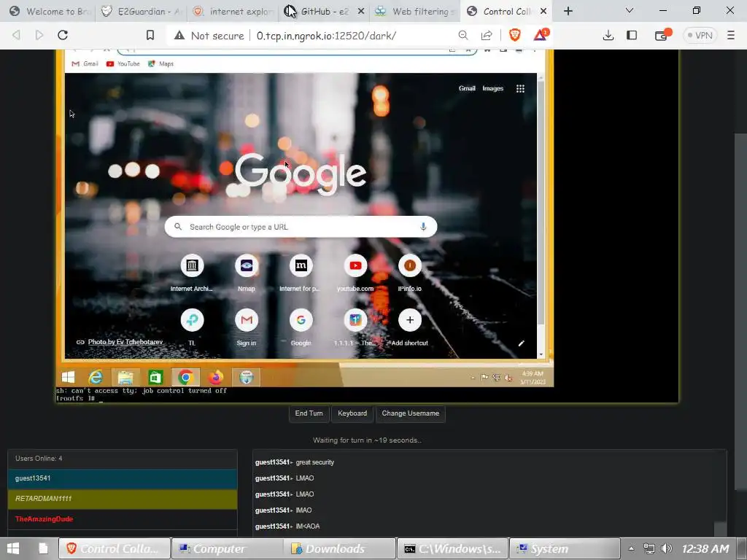Click the voice search microphone in VM
The image size is (747, 560).
[x=423, y=227]
